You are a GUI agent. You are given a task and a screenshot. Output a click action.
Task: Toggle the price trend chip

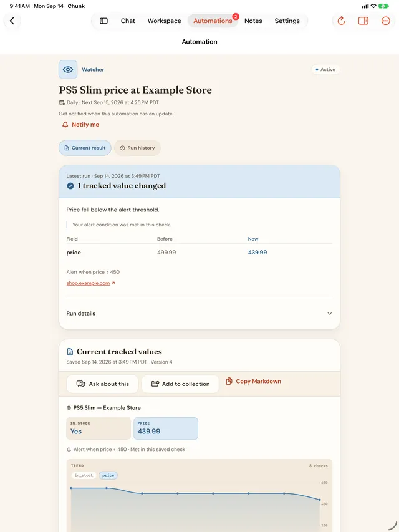(108, 475)
